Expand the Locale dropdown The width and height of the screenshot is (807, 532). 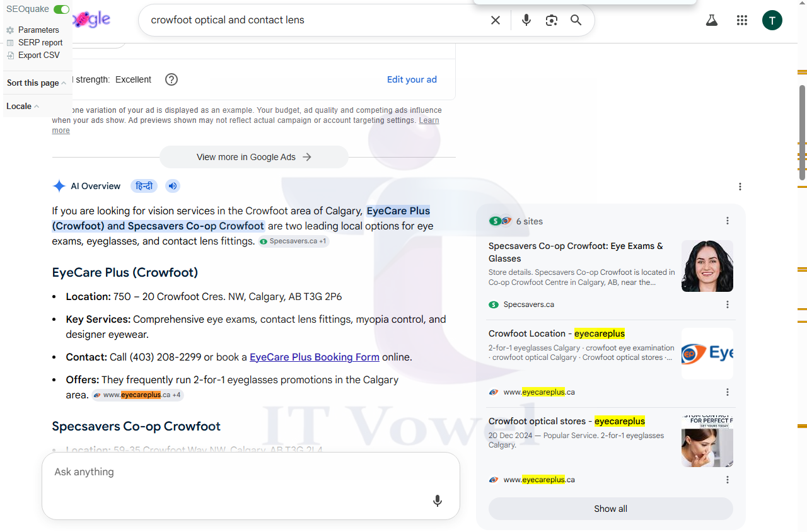[23, 106]
